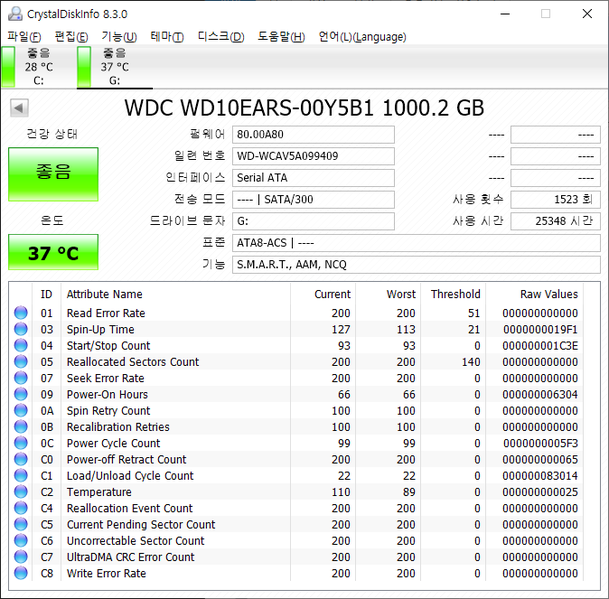Click the features field S.M.A.R.T., AAM, NCQ
Screen dimensions: 609x599
[x=416, y=265]
